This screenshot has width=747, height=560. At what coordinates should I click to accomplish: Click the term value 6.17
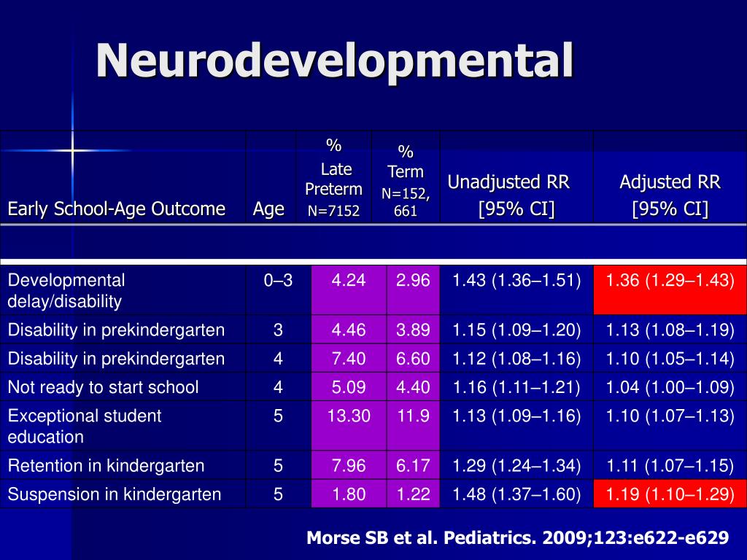413,466
